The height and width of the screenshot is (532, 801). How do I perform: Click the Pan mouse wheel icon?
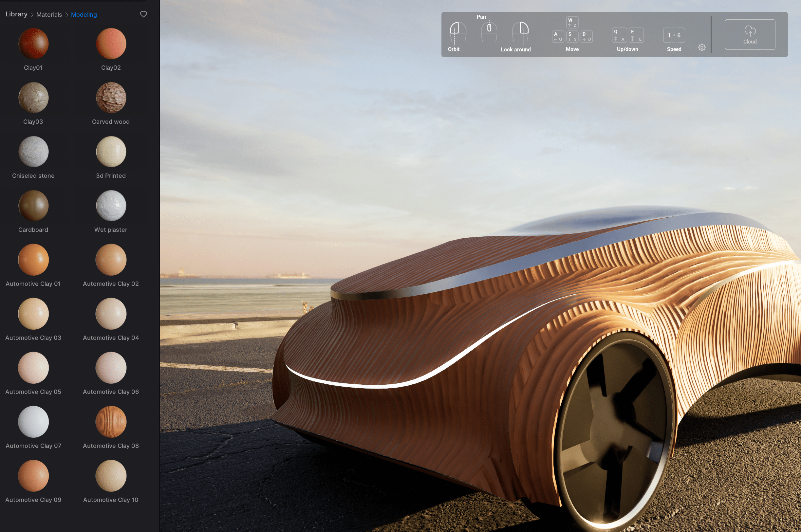[489, 31]
